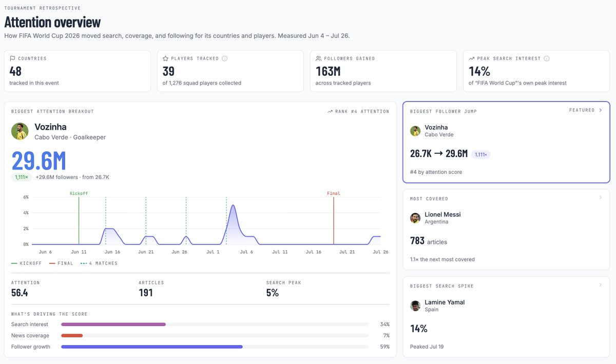This screenshot has height=364, width=616.
Task: Click the Follower growth blue bar
Action: (x=152, y=347)
